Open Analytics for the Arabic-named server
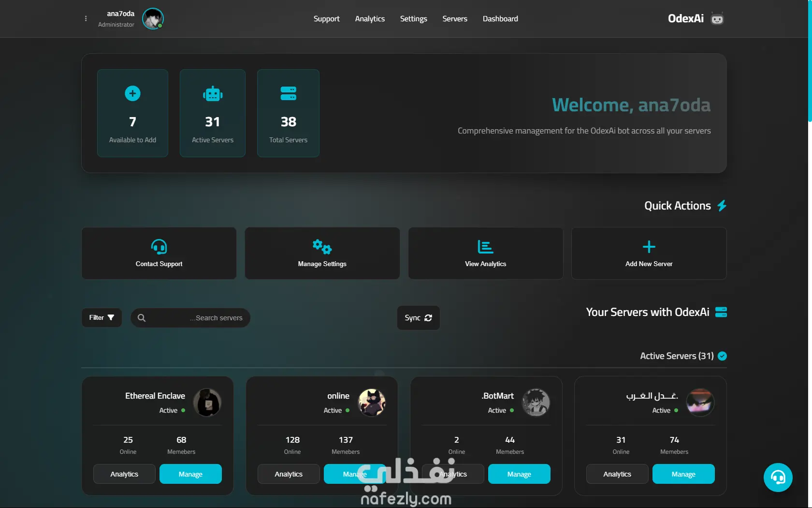The height and width of the screenshot is (508, 812). [617, 474]
